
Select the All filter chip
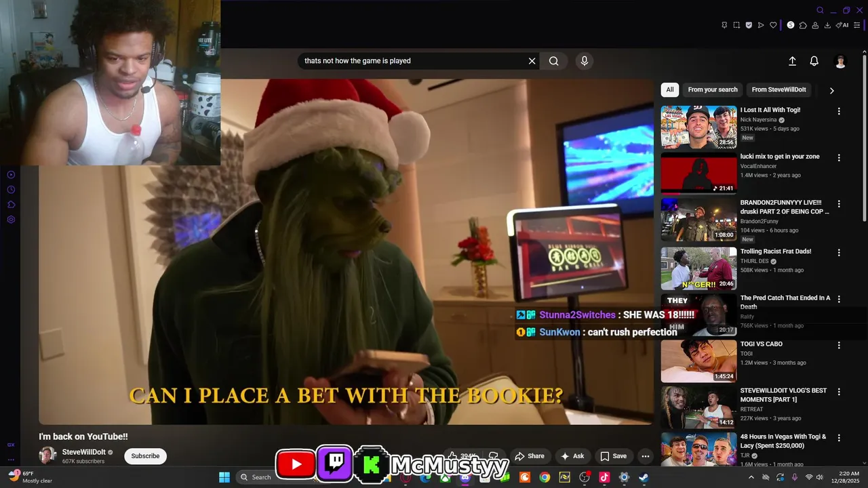coord(670,89)
